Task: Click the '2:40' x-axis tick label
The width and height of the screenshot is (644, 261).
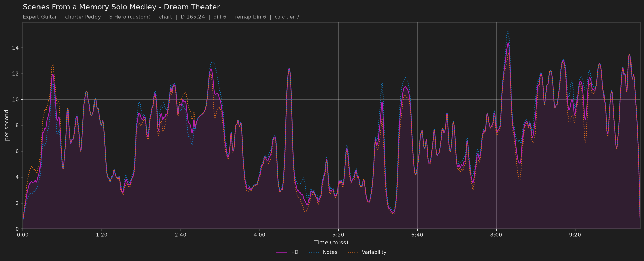Action: (x=181, y=235)
